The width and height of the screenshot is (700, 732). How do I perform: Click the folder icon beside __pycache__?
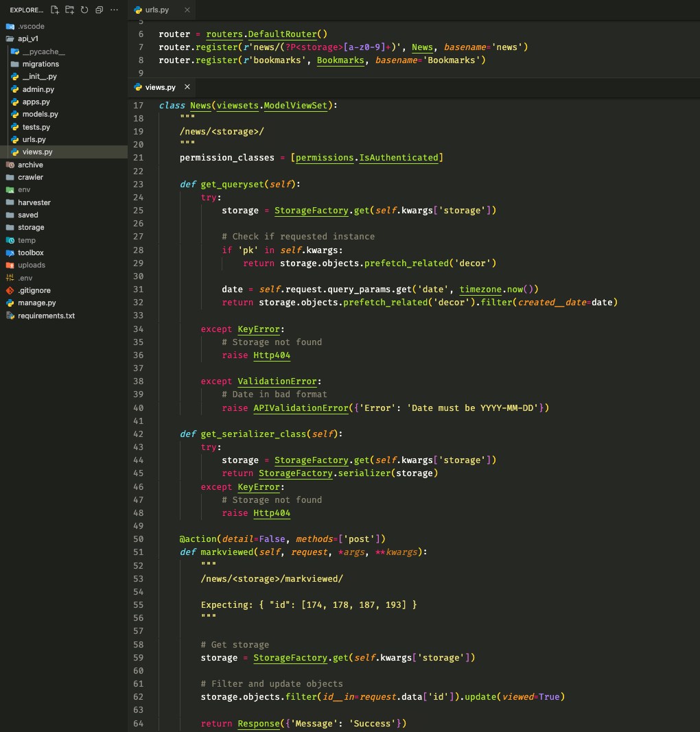coord(15,51)
